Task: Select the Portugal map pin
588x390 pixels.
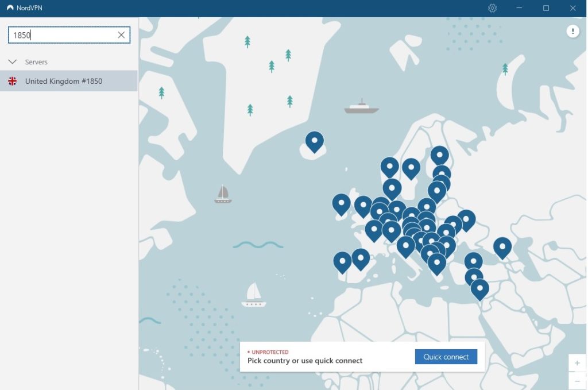Action: 342,262
